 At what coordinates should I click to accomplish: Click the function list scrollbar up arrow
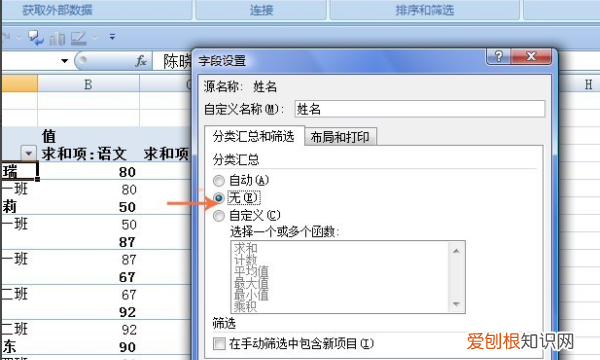456,251
